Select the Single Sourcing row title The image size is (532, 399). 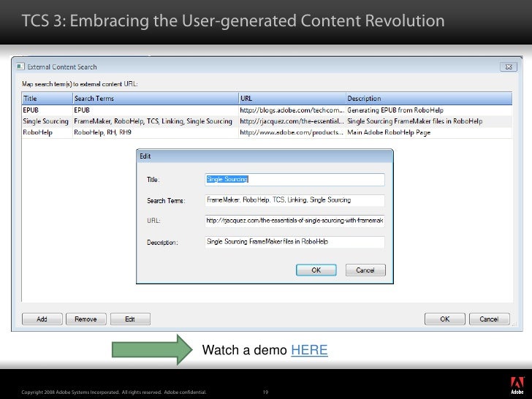click(46, 121)
